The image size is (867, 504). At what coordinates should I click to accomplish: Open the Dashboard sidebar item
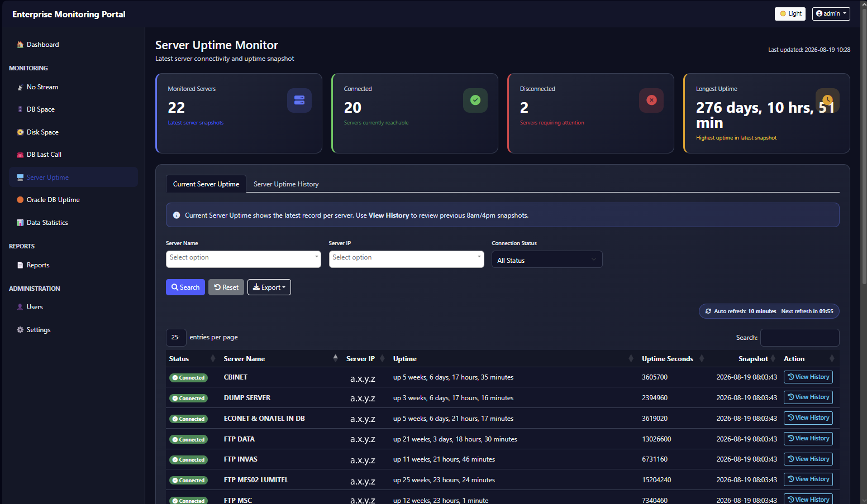click(x=73, y=45)
